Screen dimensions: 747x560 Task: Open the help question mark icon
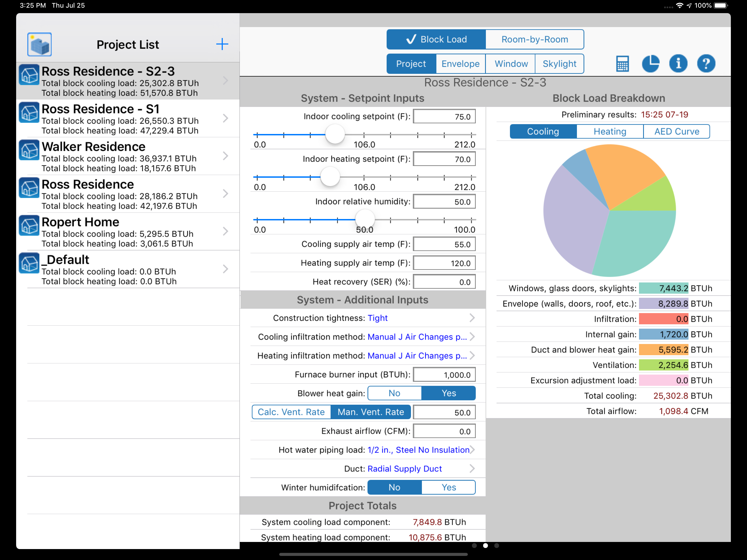(706, 63)
